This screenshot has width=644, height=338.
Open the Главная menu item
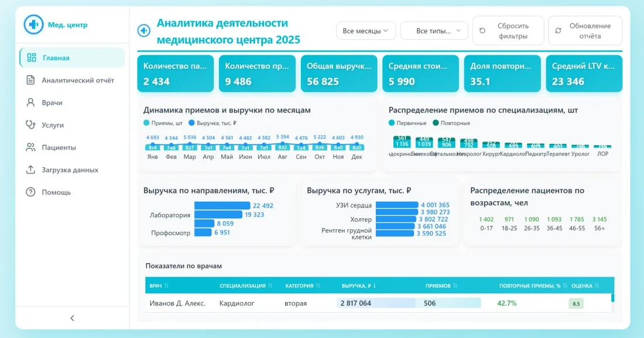tap(72, 57)
